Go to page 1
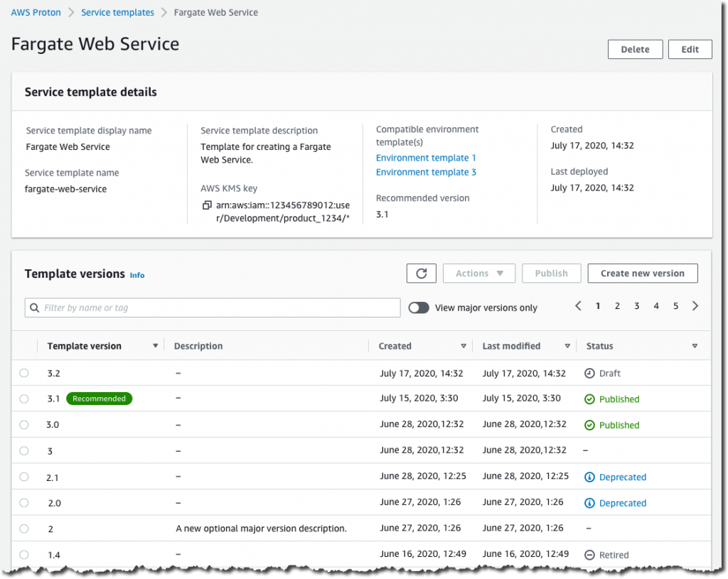Image resolution: width=728 pixels, height=579 pixels. tap(598, 306)
